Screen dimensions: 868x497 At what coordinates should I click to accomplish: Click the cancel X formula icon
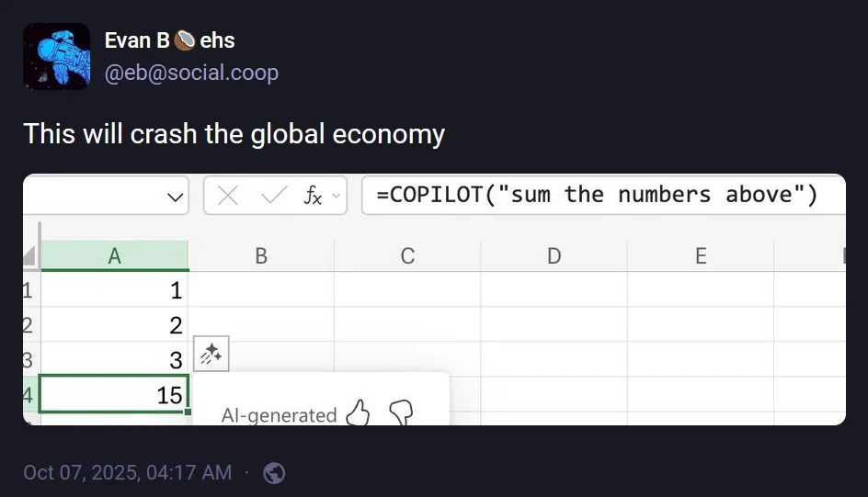click(228, 196)
